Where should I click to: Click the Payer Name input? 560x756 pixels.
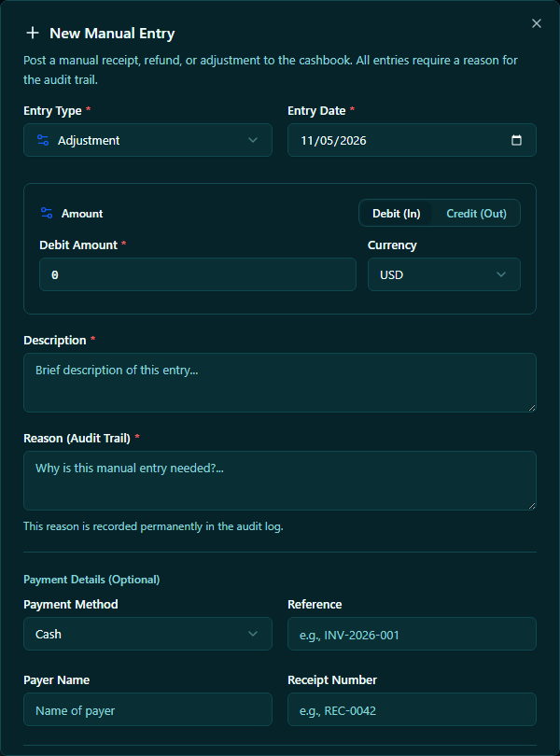[x=147, y=709]
